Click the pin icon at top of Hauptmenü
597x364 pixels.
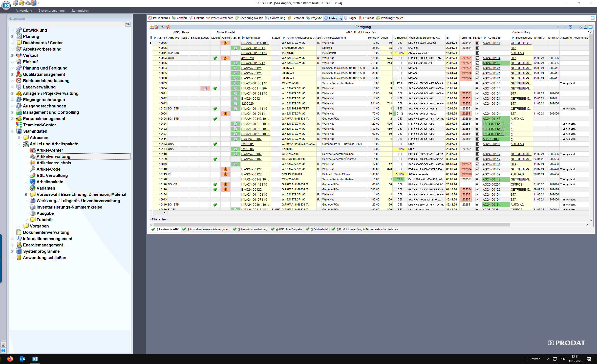[128, 24]
